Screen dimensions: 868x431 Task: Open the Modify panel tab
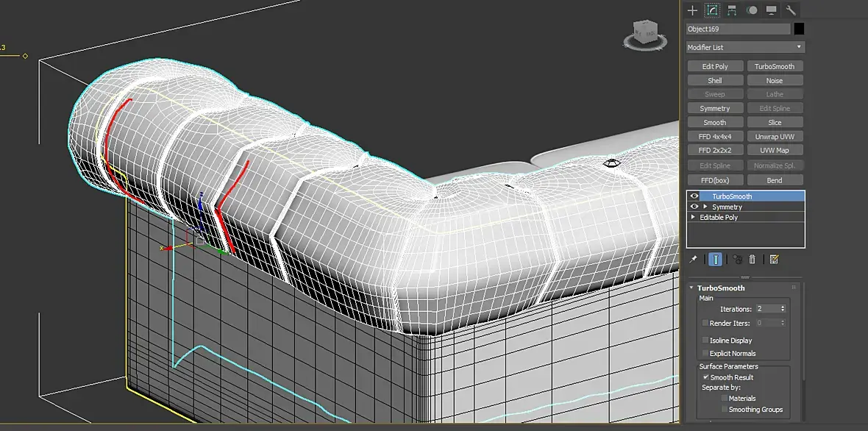click(x=712, y=10)
